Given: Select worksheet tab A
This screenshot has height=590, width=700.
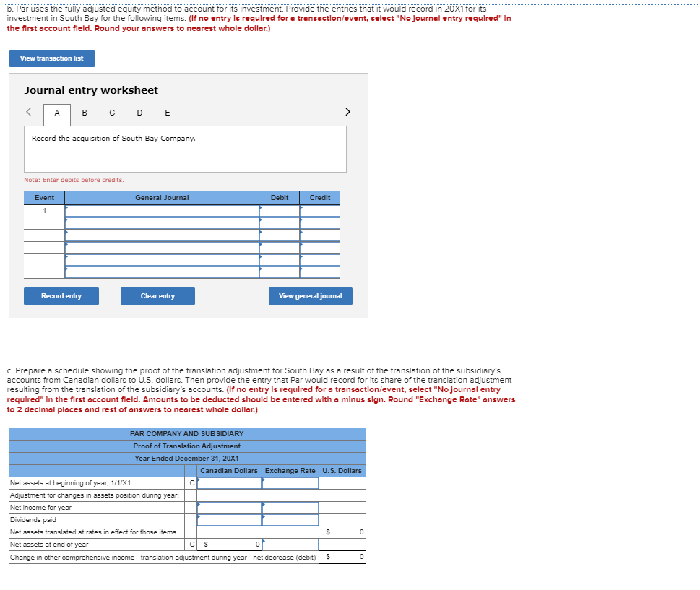Looking at the screenshot, I should (x=56, y=113).
